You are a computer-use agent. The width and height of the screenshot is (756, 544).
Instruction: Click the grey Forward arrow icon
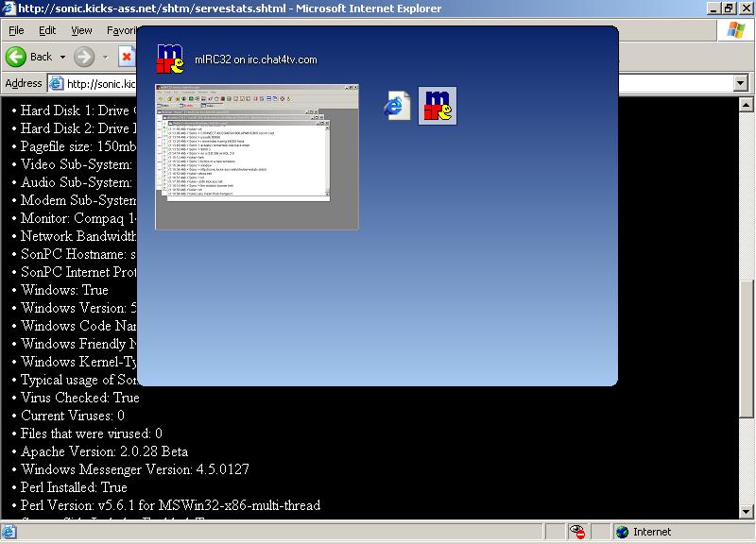tap(84, 57)
